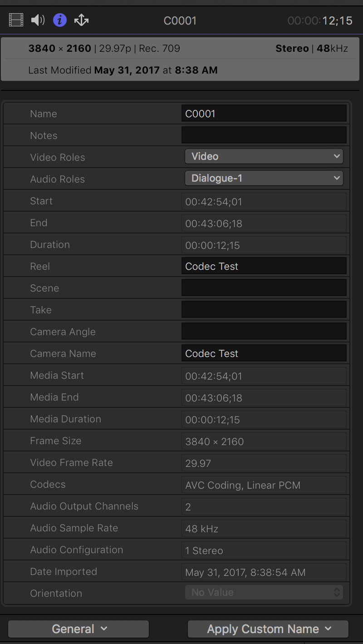Expand the Audio Roles dropdown

(264, 178)
